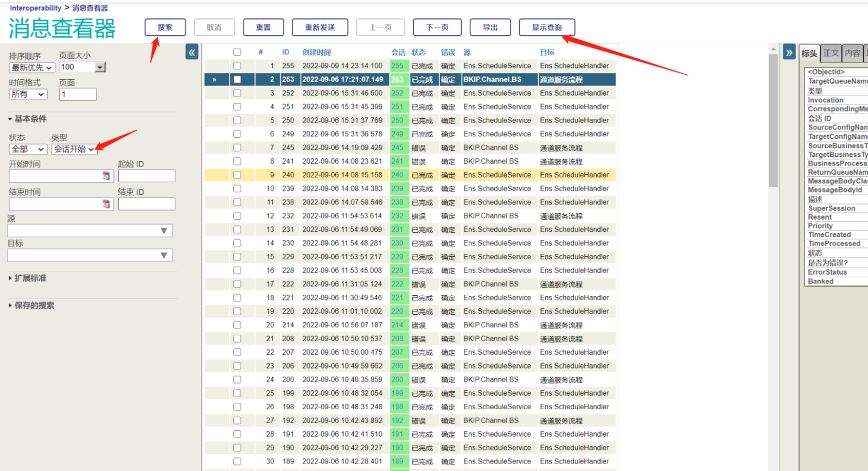Image resolution: width=868 pixels, height=471 pixels.
Task: Click the 搜索 button
Action: (165, 27)
